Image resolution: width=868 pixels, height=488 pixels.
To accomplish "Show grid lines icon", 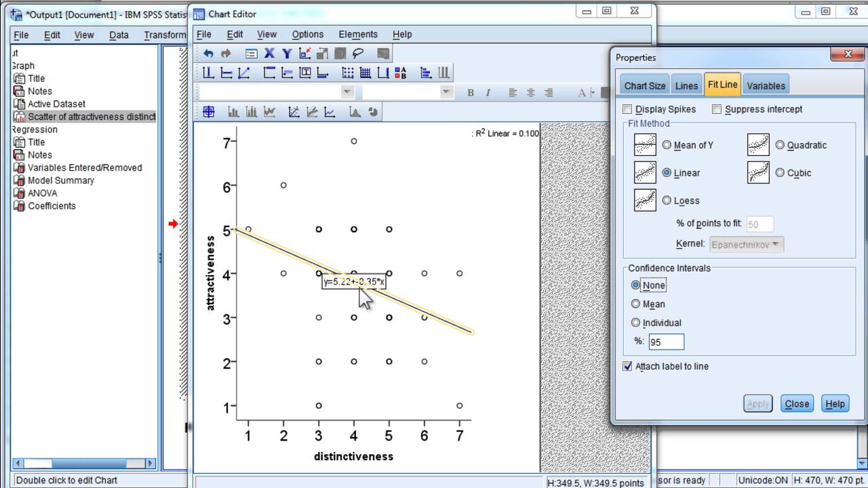I will tap(365, 73).
